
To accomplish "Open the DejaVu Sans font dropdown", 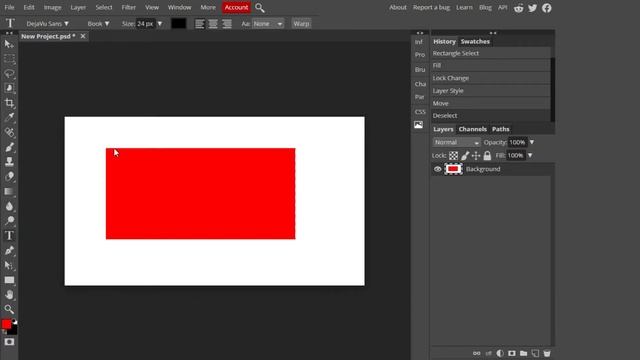I will (47, 24).
